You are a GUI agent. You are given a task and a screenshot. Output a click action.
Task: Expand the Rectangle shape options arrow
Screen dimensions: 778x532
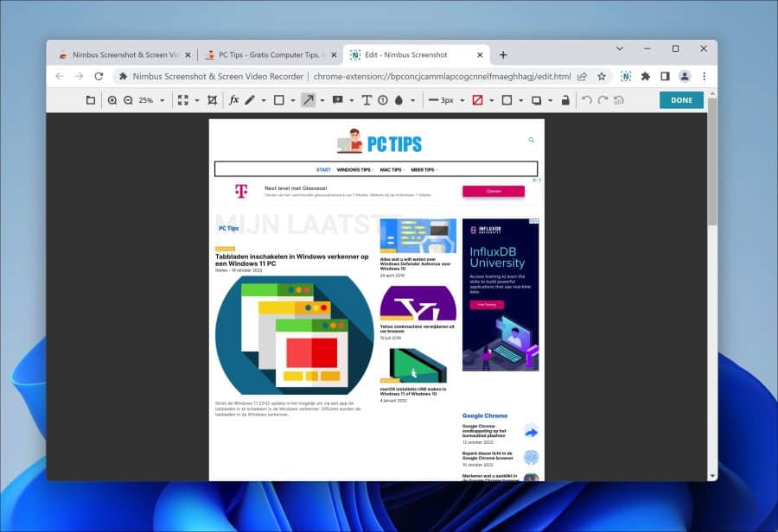pyautogui.click(x=293, y=100)
